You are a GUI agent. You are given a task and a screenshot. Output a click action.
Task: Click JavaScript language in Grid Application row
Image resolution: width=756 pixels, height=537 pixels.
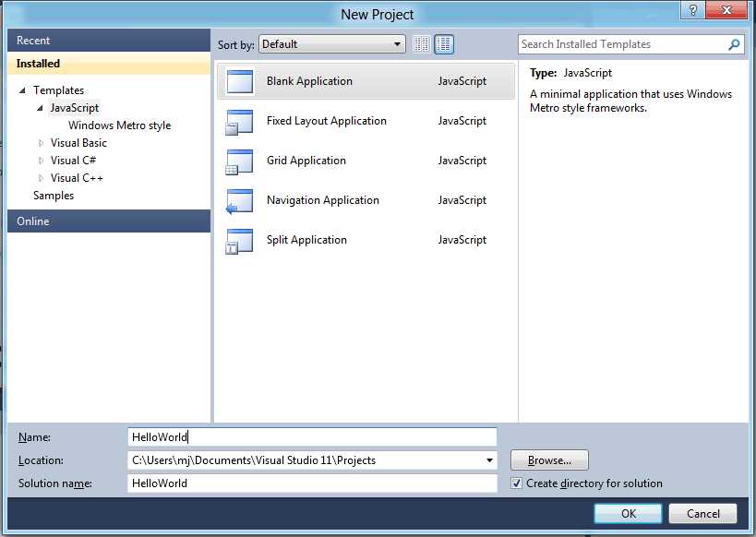462,160
